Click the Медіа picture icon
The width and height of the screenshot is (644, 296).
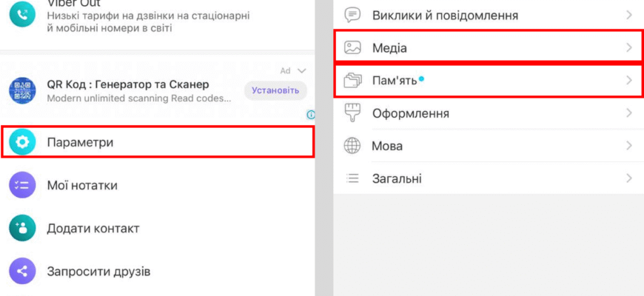[x=352, y=48]
